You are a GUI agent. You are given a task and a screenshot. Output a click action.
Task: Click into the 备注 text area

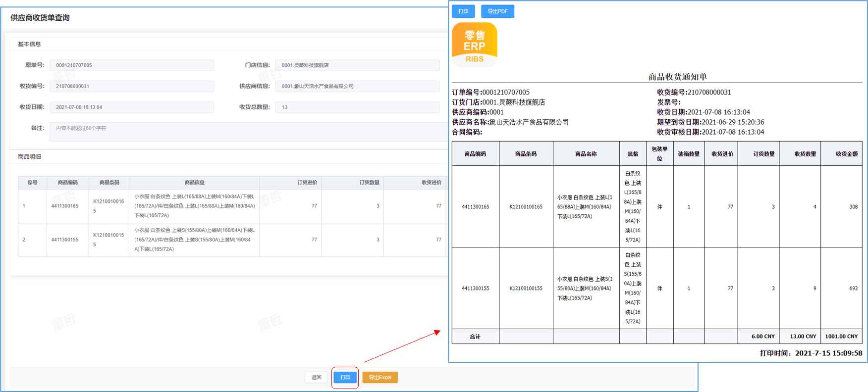coord(248,132)
